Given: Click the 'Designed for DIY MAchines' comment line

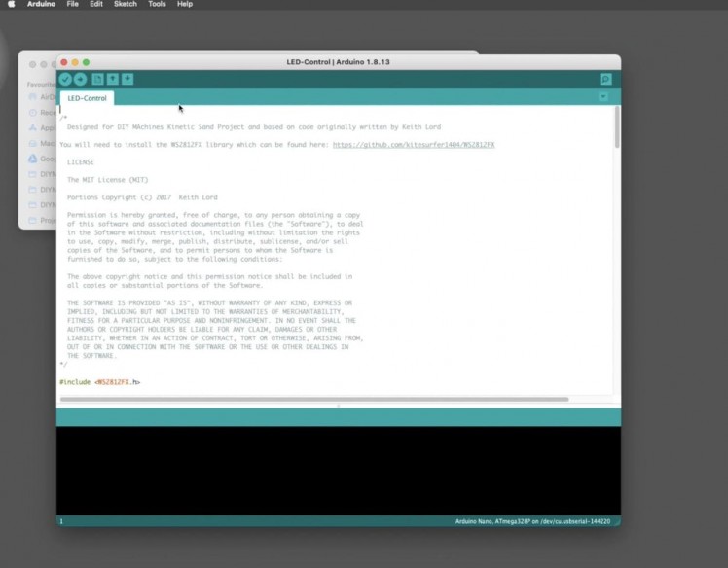Looking at the screenshot, I should point(254,127).
